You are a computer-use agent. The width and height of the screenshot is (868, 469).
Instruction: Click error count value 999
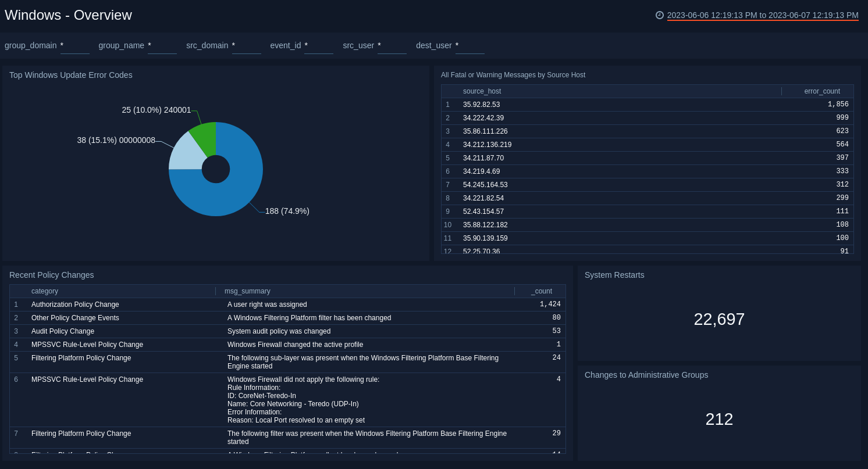pos(842,118)
